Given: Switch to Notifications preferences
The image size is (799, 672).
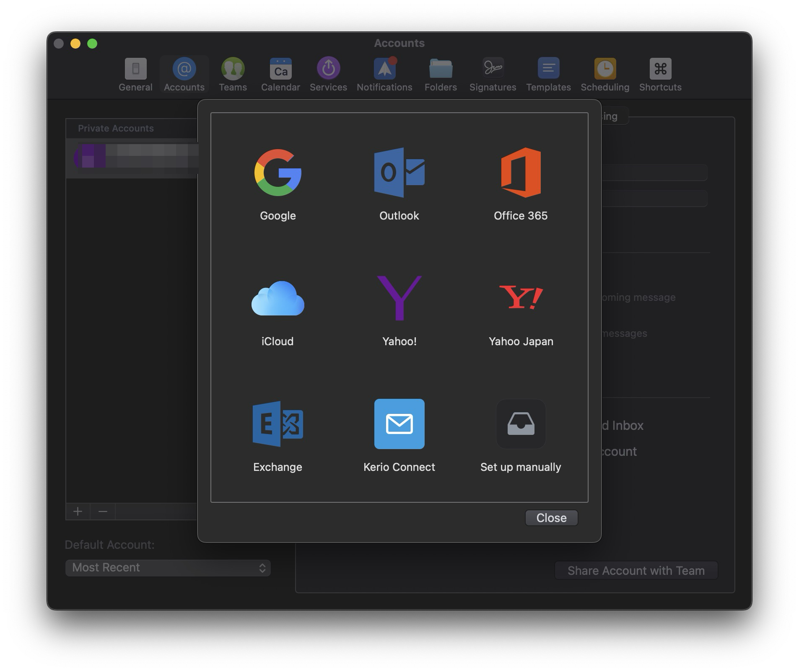Looking at the screenshot, I should (x=384, y=75).
